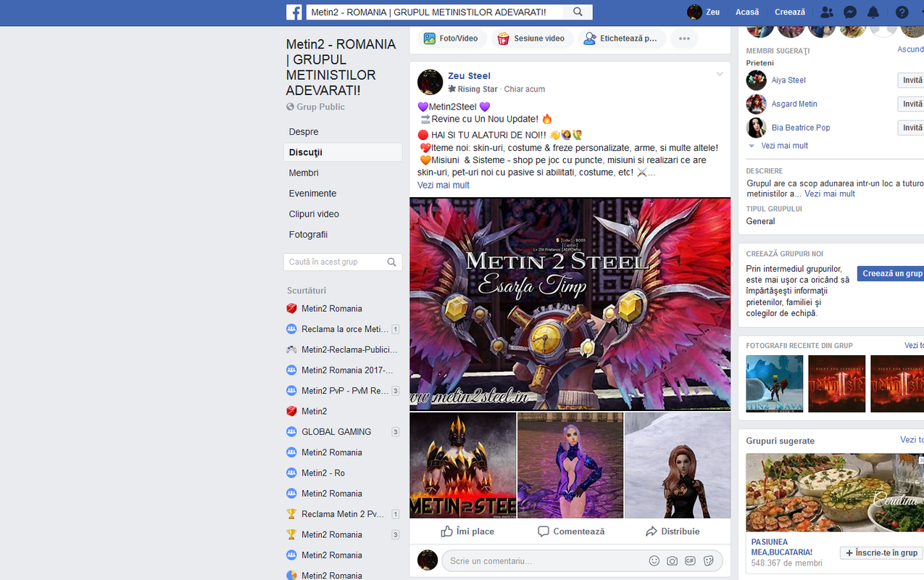Click Zeu Steel post avatar
The image size is (924, 580).
pyautogui.click(x=430, y=82)
